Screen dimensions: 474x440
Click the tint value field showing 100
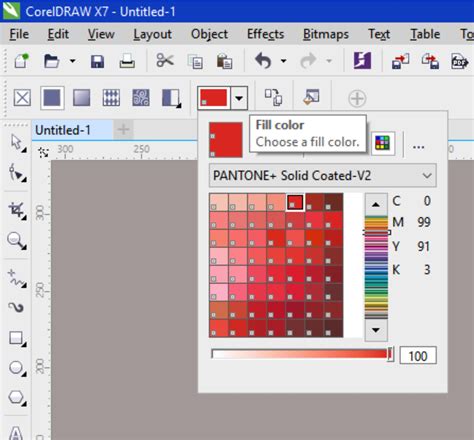click(418, 356)
